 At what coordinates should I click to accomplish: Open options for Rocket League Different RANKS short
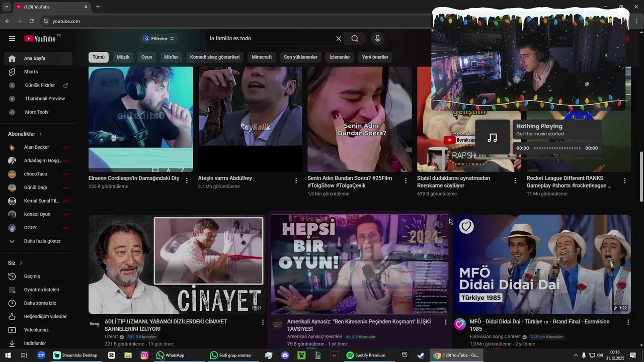pyautogui.click(x=625, y=180)
